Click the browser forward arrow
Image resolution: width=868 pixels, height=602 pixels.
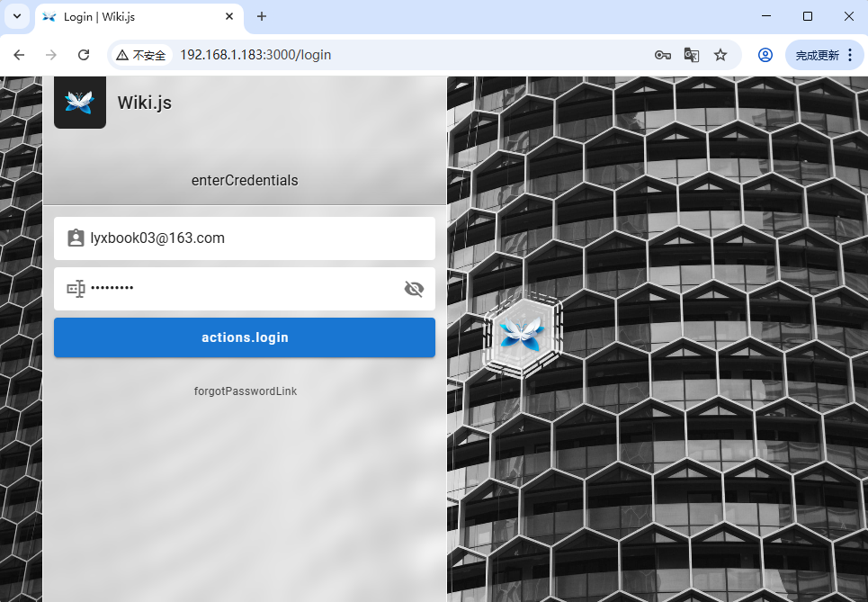(x=51, y=55)
